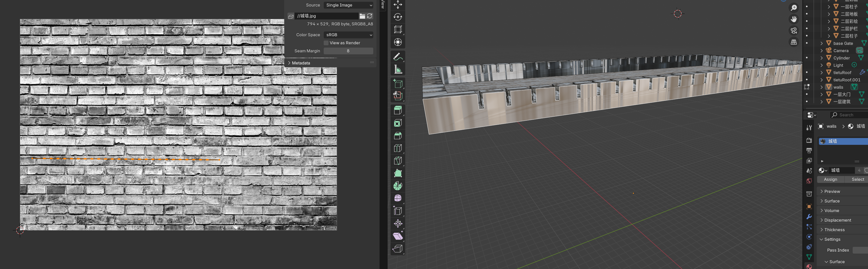Toggle orthographic view with the grid icon

tap(794, 42)
